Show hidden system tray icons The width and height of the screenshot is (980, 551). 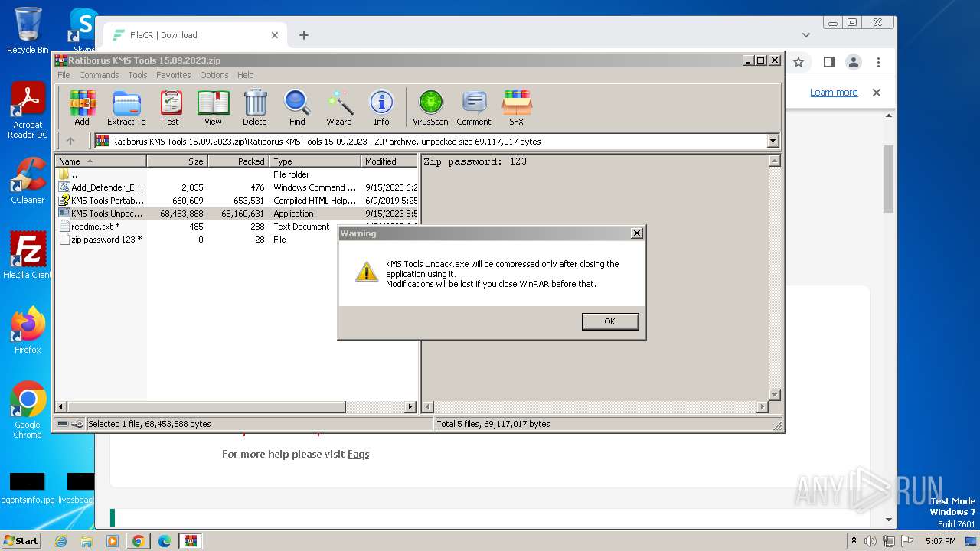click(x=854, y=540)
